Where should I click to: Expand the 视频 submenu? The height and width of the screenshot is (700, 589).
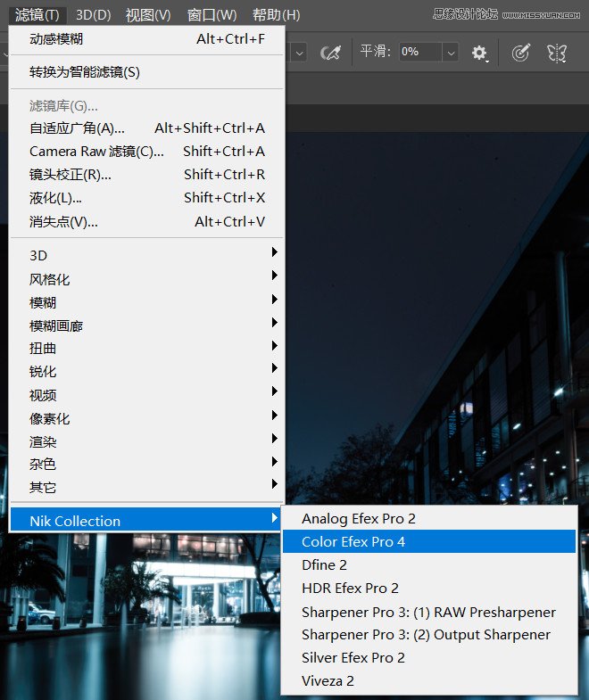click(x=147, y=395)
